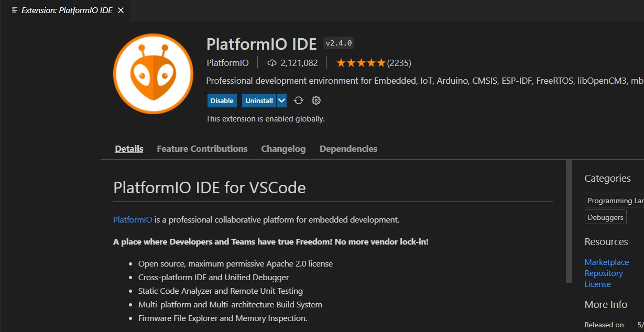Click the v2.4.0 version badge
The height and width of the screenshot is (332, 644).
coord(339,43)
